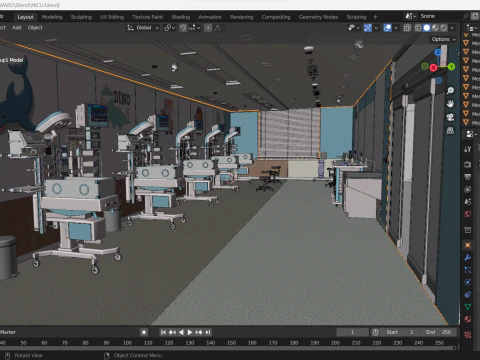480x360 pixels.
Task: Open World properties tab
Action: 468,214
